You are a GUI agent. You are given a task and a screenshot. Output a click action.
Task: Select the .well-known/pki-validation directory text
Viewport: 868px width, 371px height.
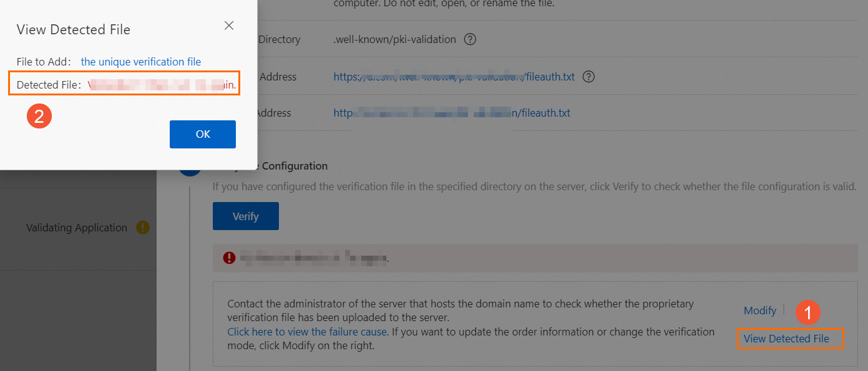395,39
